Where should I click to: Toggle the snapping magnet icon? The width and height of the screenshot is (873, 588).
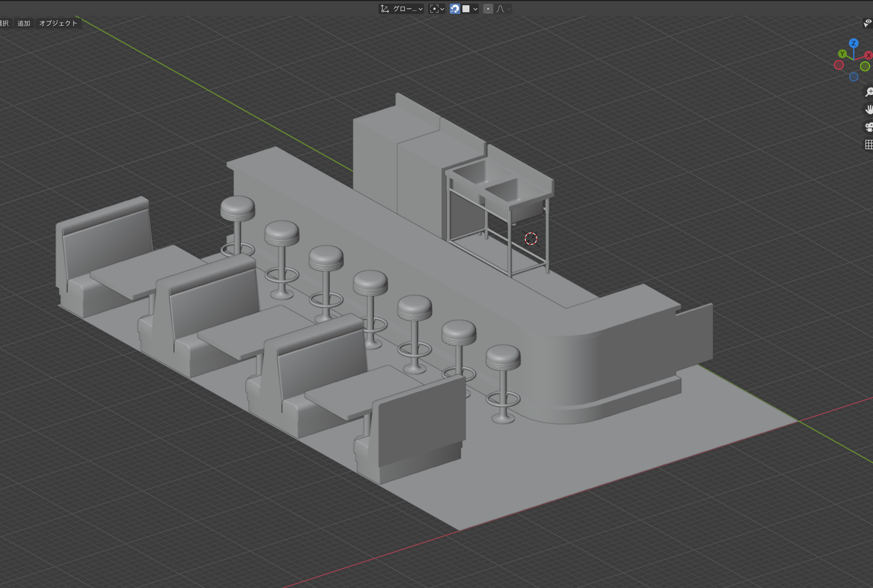(x=455, y=9)
